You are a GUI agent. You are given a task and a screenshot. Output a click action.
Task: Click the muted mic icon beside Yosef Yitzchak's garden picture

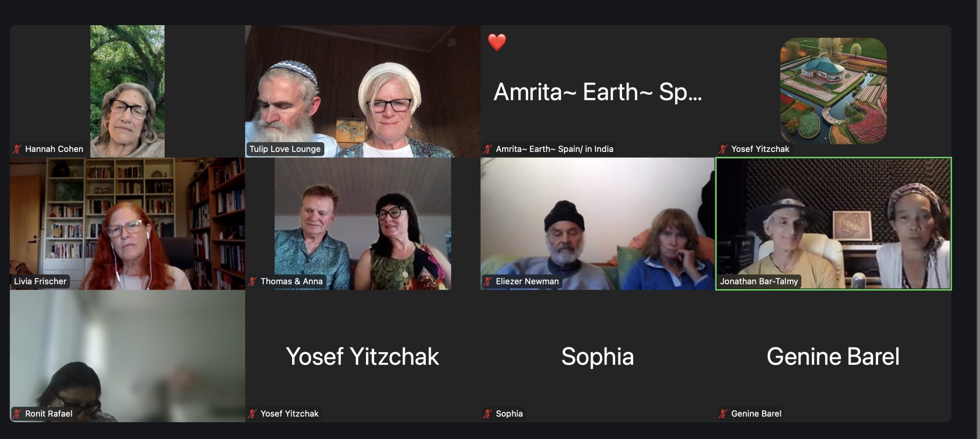[x=723, y=149]
